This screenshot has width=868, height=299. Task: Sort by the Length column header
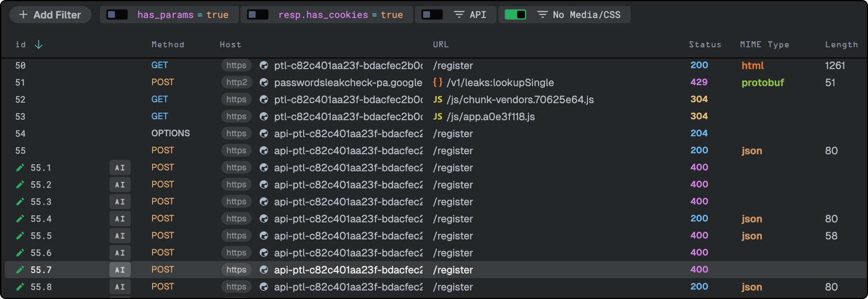(841, 44)
